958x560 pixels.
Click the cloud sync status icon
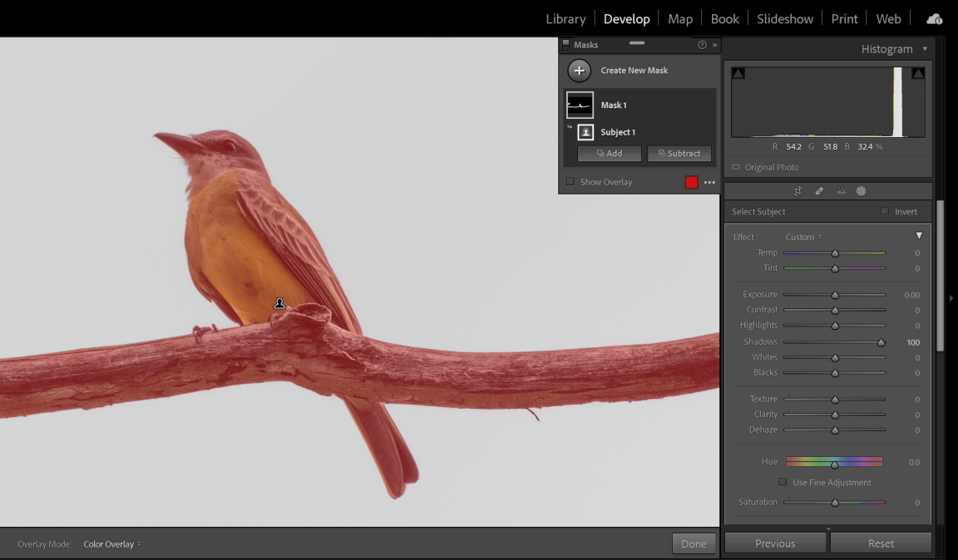point(934,18)
